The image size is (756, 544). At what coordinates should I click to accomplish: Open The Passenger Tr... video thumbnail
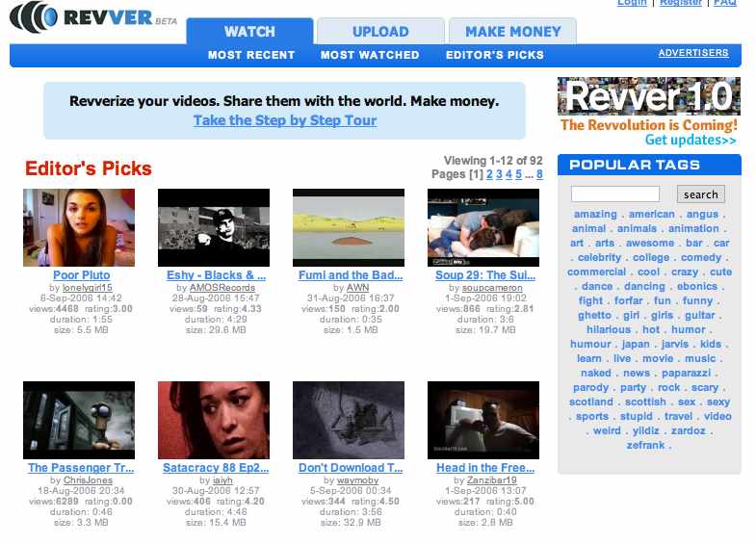tap(79, 420)
